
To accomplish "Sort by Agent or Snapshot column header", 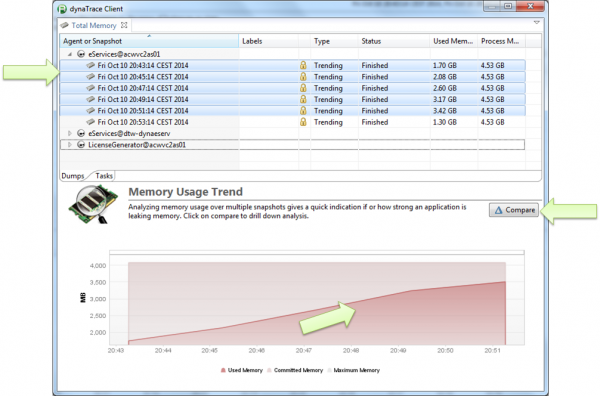I will click(149, 41).
